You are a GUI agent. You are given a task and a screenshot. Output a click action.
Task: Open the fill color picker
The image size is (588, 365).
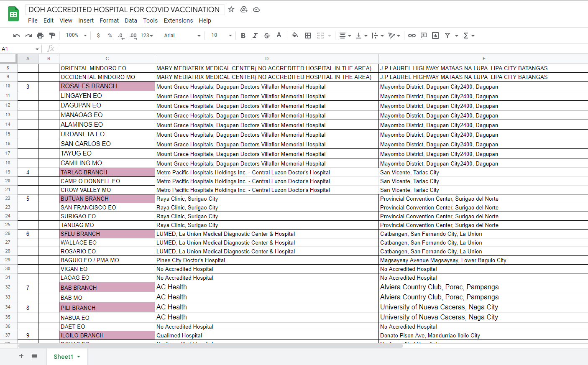coord(295,36)
